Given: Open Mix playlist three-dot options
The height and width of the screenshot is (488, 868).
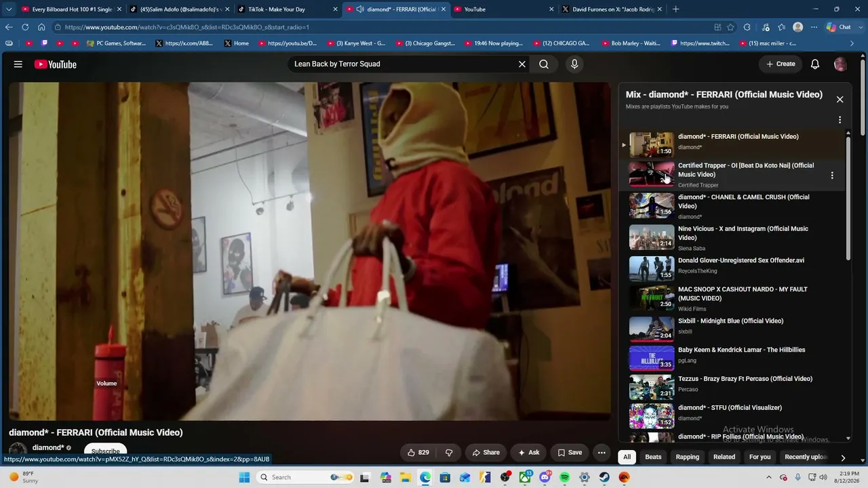Looking at the screenshot, I should [x=840, y=120].
